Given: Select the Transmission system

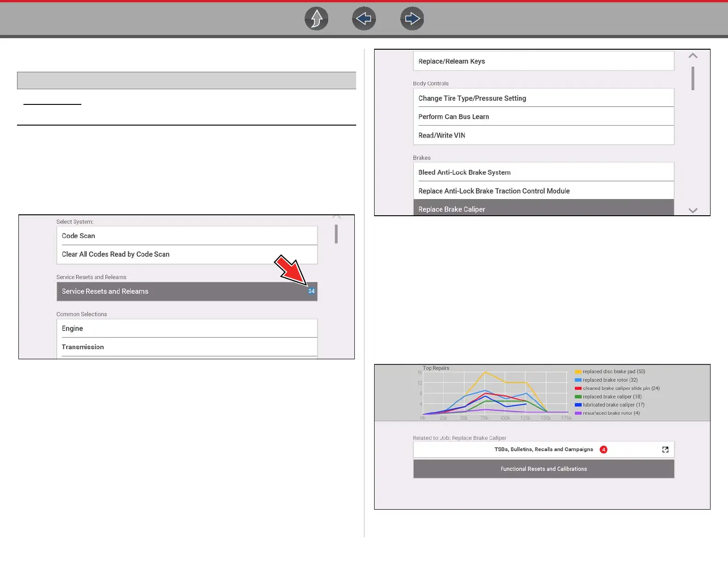Looking at the screenshot, I should (187, 347).
